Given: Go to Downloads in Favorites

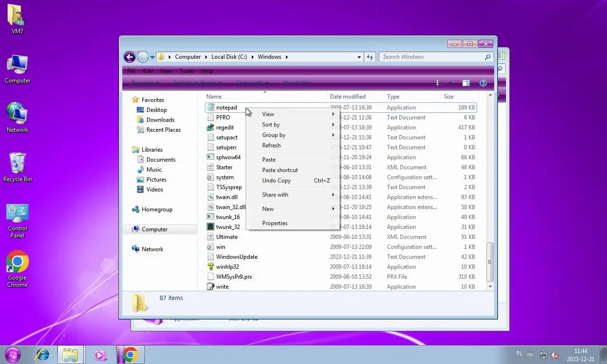Looking at the screenshot, I should 156,120.
